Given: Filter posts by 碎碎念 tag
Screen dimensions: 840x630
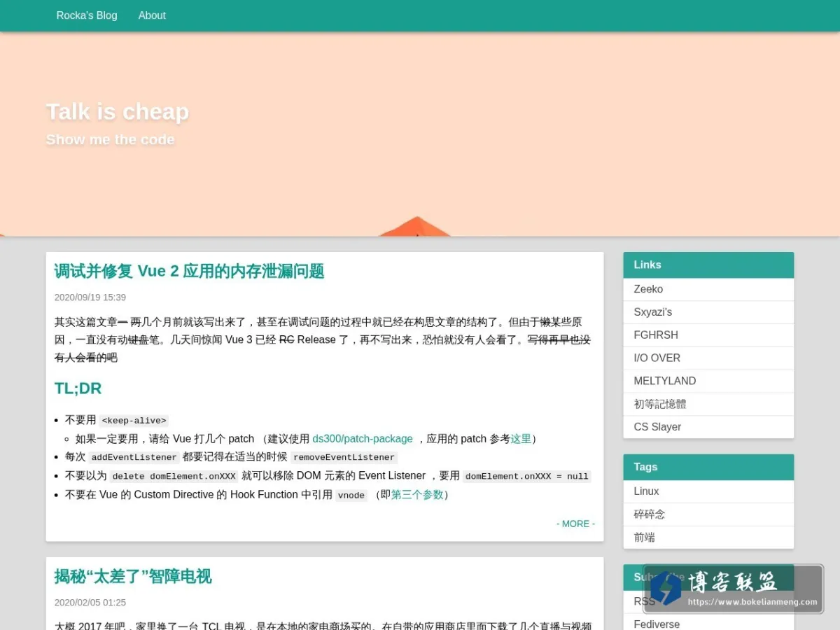Looking at the screenshot, I should point(708,514).
